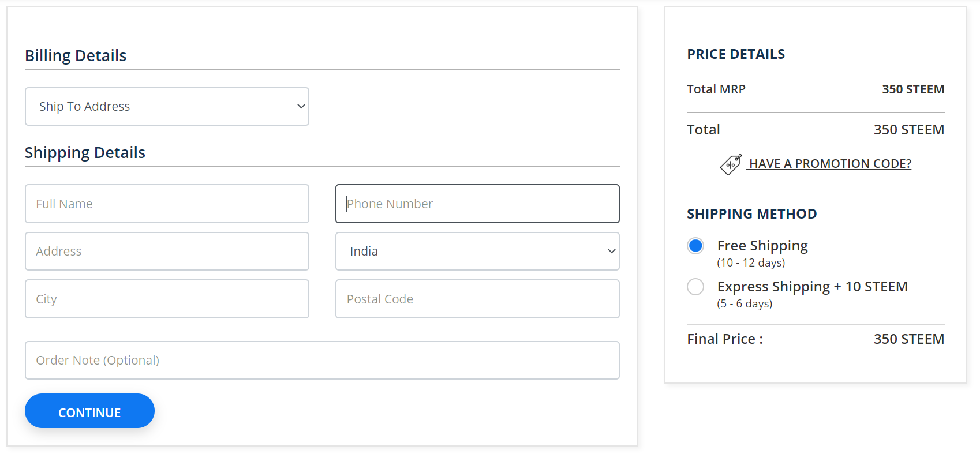The width and height of the screenshot is (980, 454).
Task: Click the promotion code tag icon
Action: pyautogui.click(x=731, y=164)
